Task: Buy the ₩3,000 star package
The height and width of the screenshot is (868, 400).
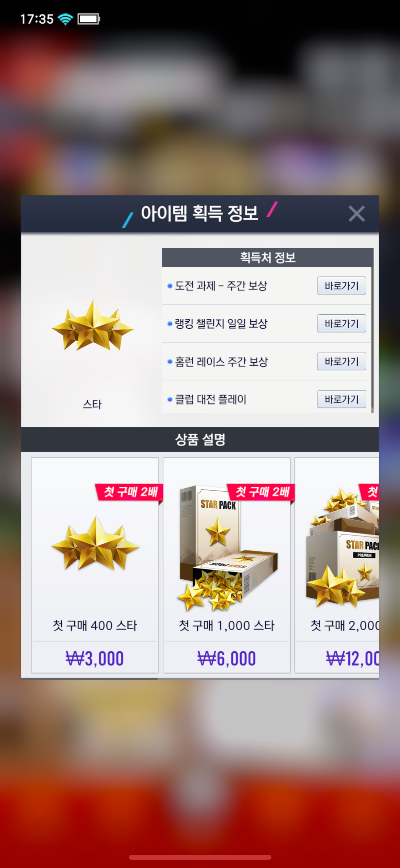Action: pyautogui.click(x=95, y=658)
